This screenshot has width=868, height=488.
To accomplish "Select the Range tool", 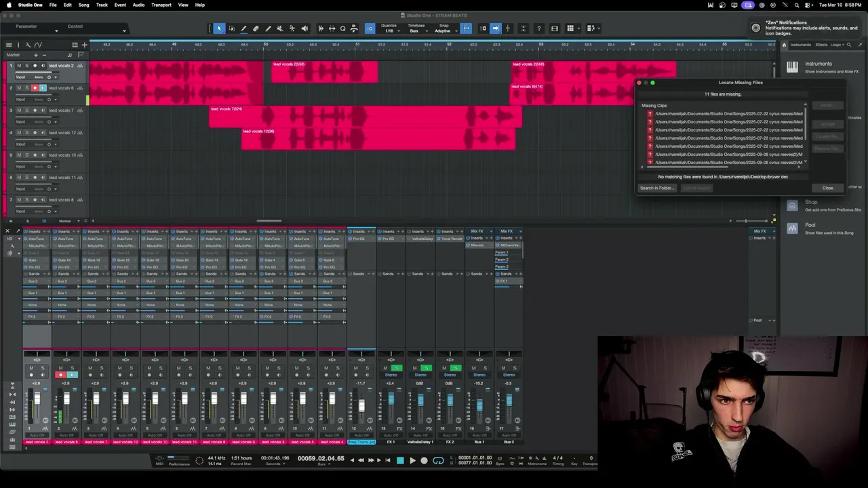I will pyautogui.click(x=231, y=28).
